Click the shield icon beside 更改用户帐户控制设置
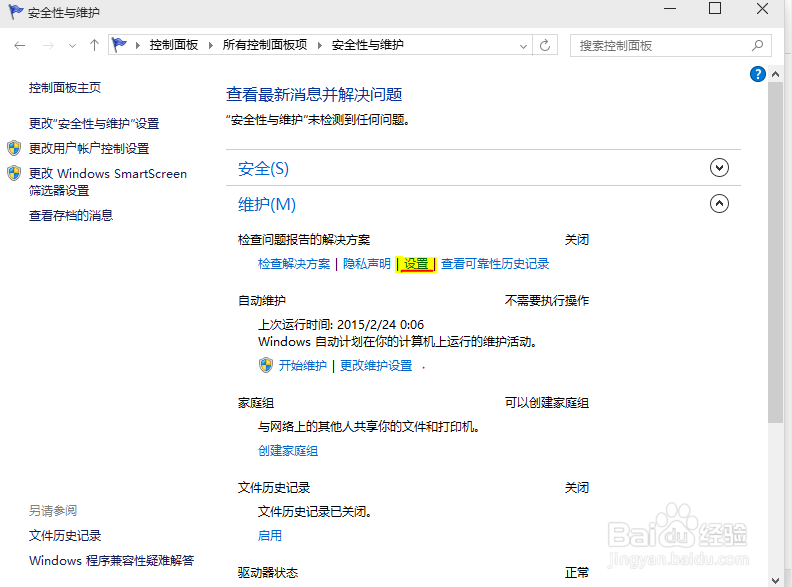Image resolution: width=792 pixels, height=587 pixels. coord(14,148)
